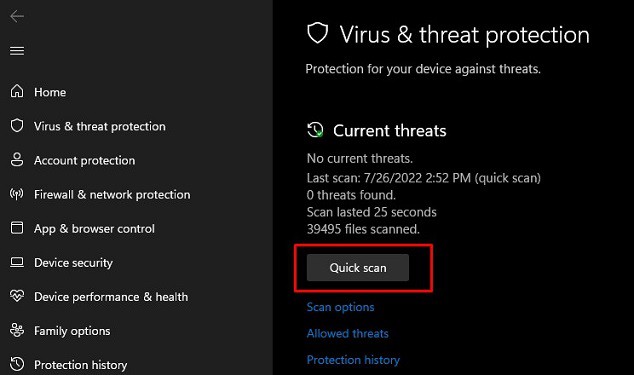Select Firewall & network protection
Image resolution: width=634 pixels, height=375 pixels.
[x=112, y=195]
